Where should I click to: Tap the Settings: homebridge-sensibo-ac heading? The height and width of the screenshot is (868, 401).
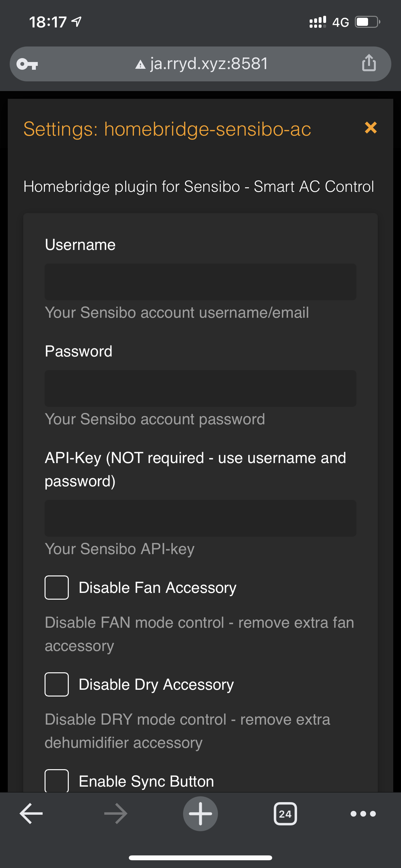pyautogui.click(x=167, y=129)
